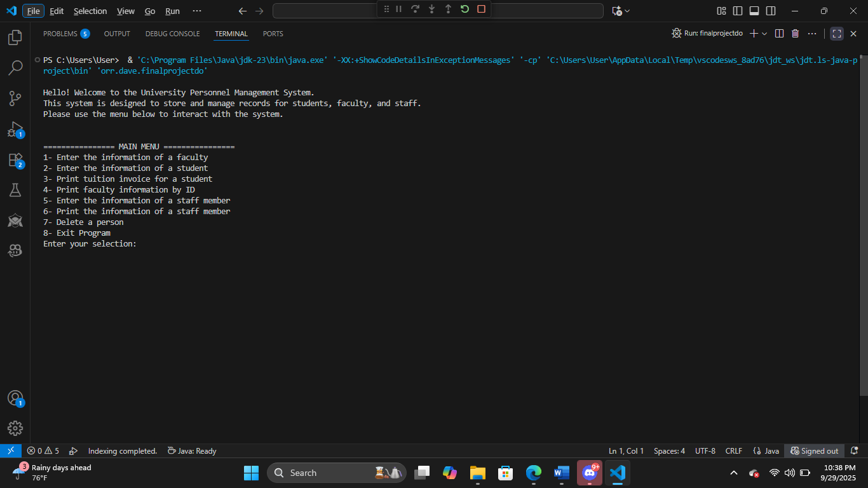The width and height of the screenshot is (868, 488).
Task: Click the debug Step Out button
Action: tap(448, 9)
